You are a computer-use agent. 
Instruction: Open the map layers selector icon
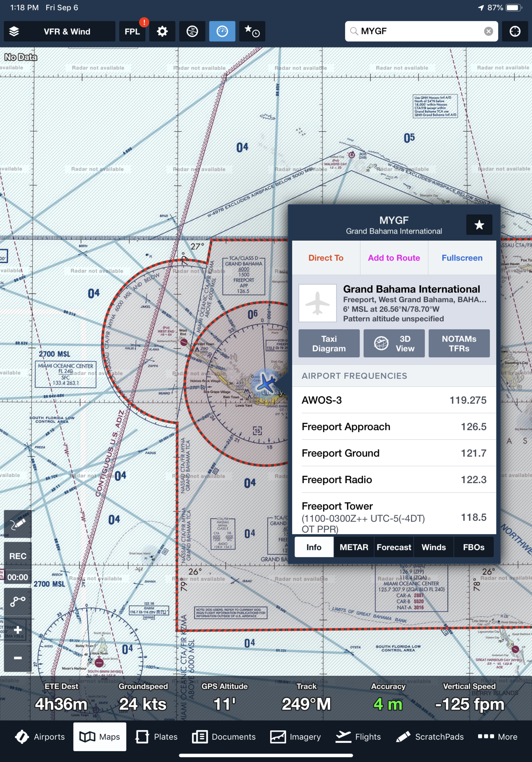[14, 31]
